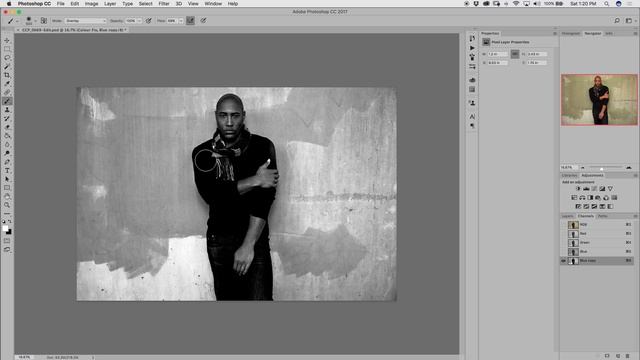Image resolution: width=640 pixels, height=360 pixels.
Task: Open the Navigator panel flyout menu
Action: tap(635, 33)
